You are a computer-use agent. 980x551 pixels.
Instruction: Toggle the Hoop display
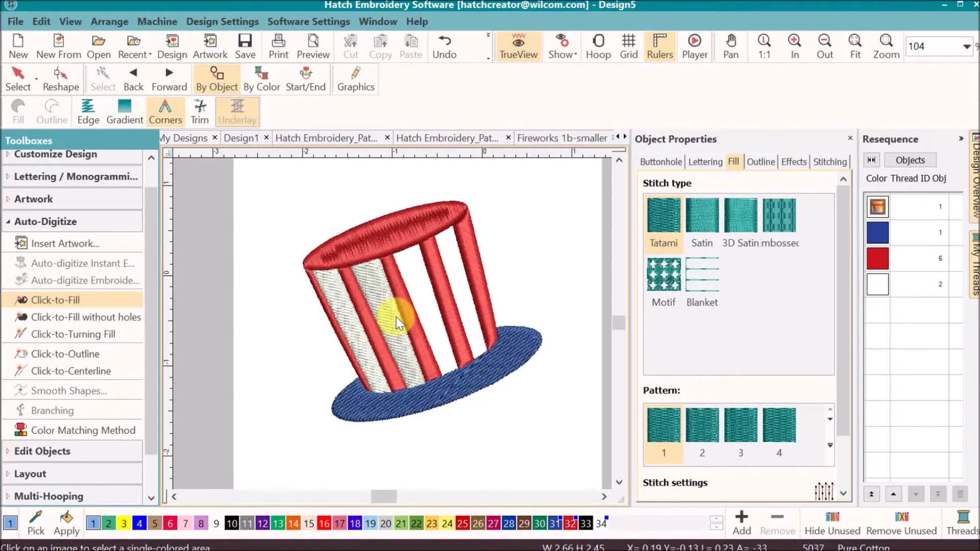pyautogui.click(x=598, y=46)
